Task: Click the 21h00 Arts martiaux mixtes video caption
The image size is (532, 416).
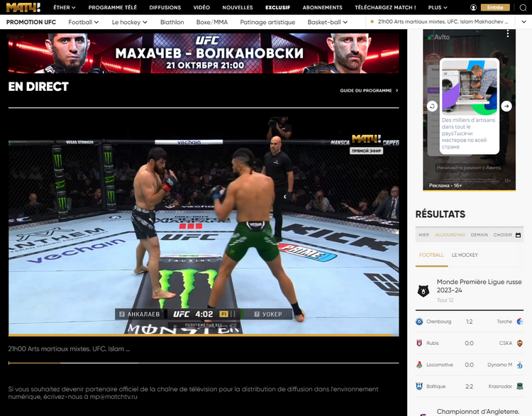Action: click(69, 349)
